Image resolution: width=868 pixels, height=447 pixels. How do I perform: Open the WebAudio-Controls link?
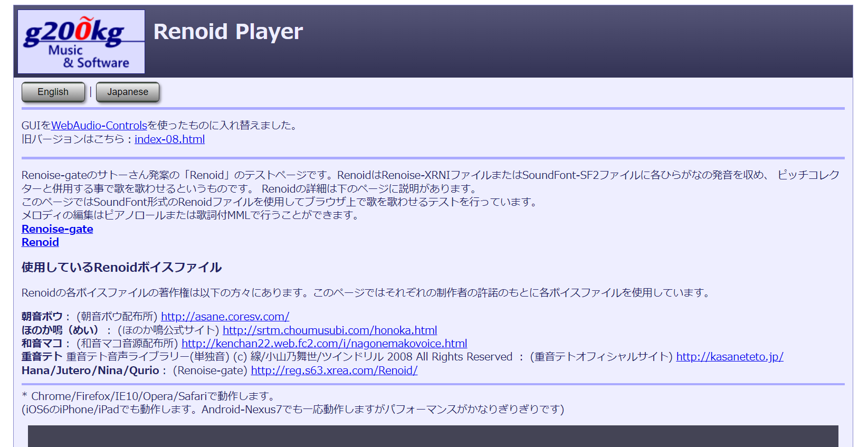pos(99,126)
